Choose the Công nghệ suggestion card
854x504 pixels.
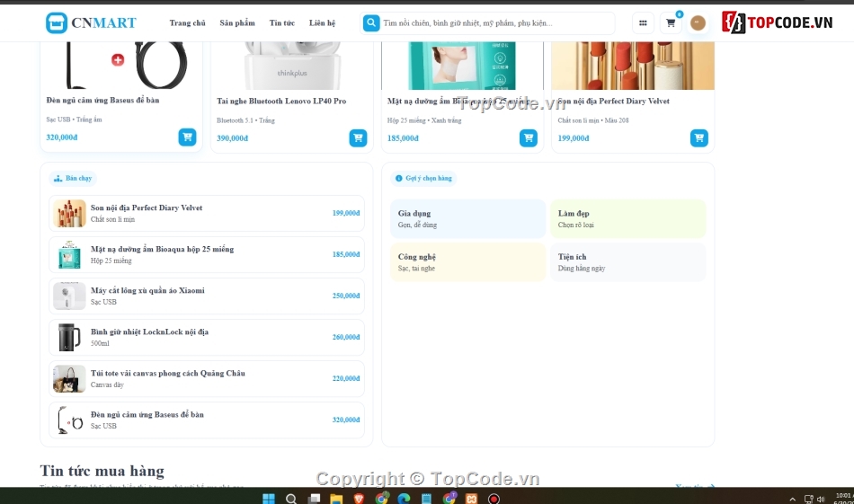(x=467, y=262)
